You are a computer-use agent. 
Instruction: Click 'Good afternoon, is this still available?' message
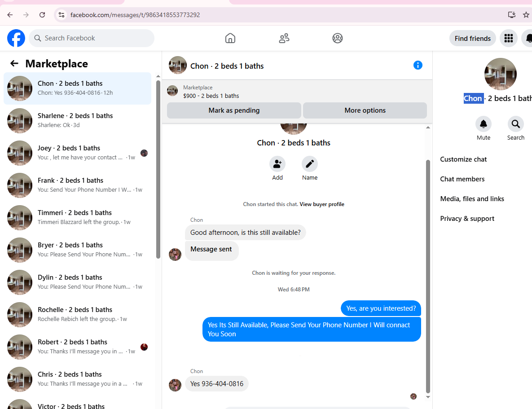coord(245,233)
